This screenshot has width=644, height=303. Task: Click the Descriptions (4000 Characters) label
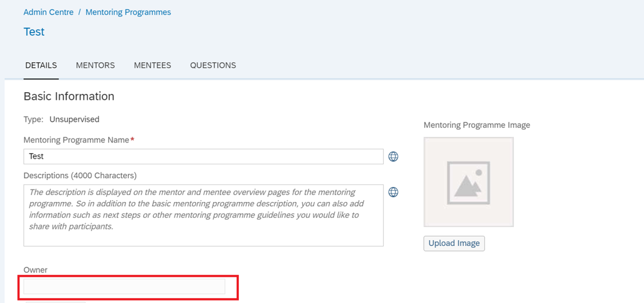pos(80,176)
